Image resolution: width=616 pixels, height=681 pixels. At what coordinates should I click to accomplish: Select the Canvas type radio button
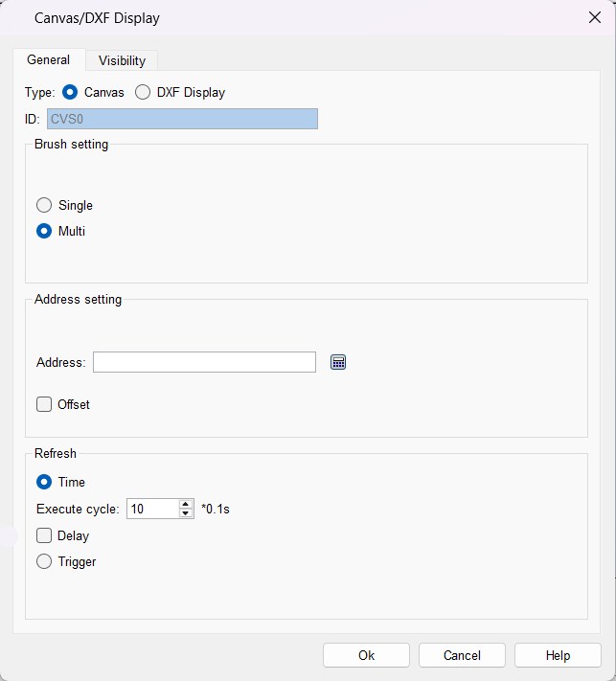70,93
